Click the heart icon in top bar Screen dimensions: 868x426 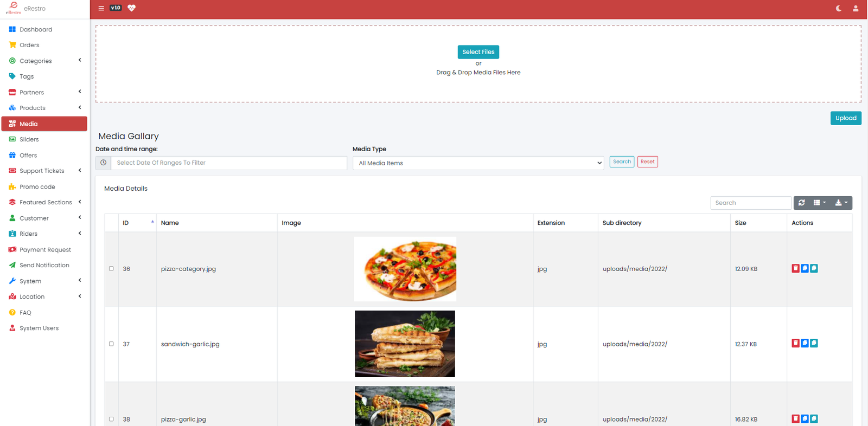[x=131, y=8]
